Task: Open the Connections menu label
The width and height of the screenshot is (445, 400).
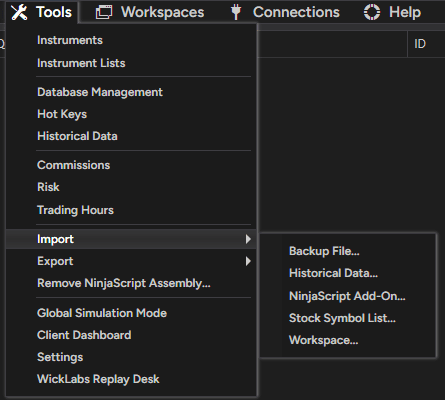Action: pyautogui.click(x=296, y=12)
